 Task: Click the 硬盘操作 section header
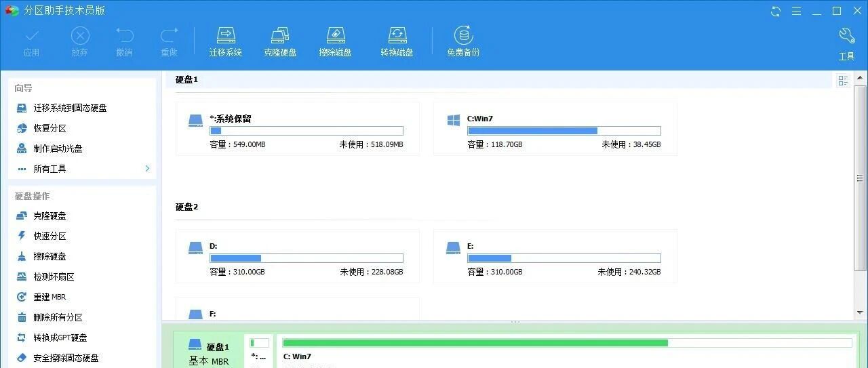pos(33,196)
